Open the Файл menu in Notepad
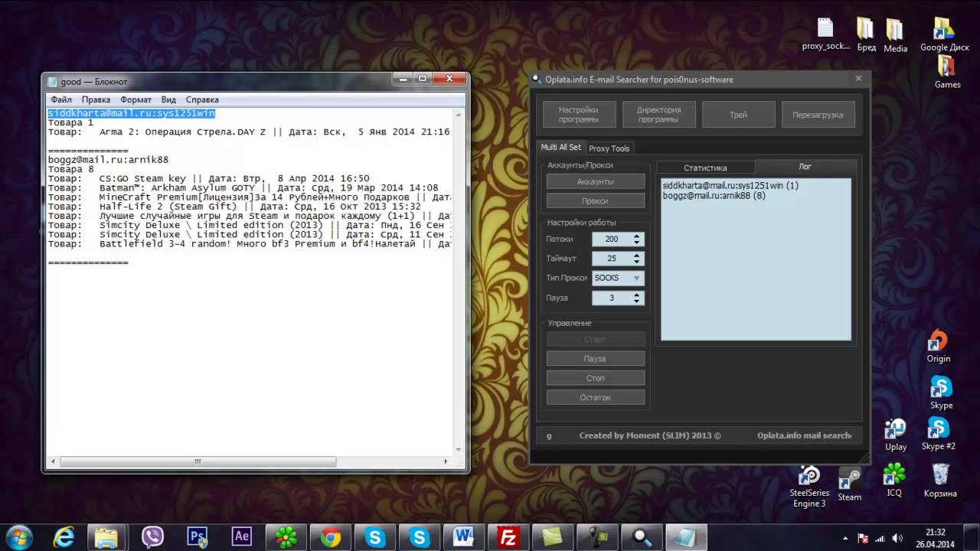The height and width of the screenshot is (551, 980). pos(61,99)
